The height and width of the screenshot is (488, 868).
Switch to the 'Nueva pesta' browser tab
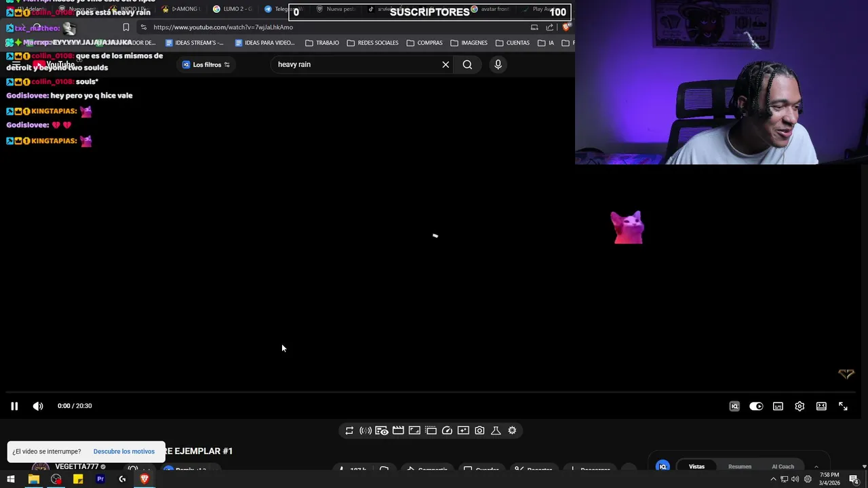(336, 9)
